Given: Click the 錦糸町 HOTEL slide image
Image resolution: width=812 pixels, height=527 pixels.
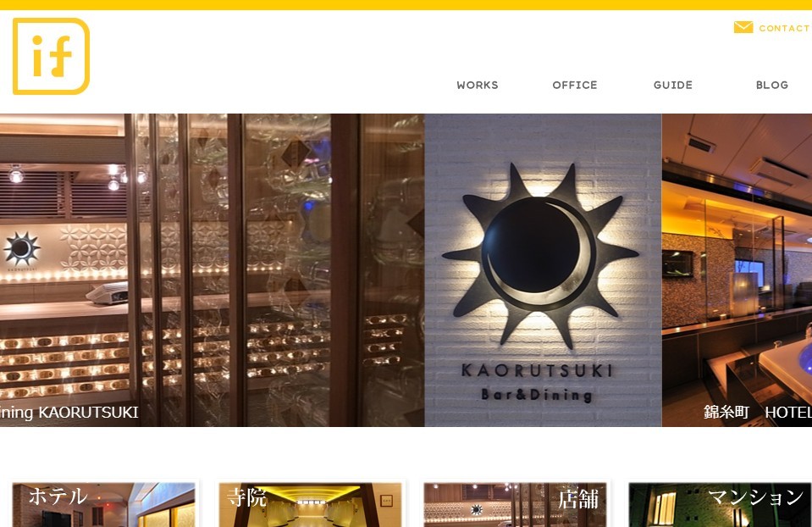Looking at the screenshot, I should pyautogui.click(x=737, y=270).
